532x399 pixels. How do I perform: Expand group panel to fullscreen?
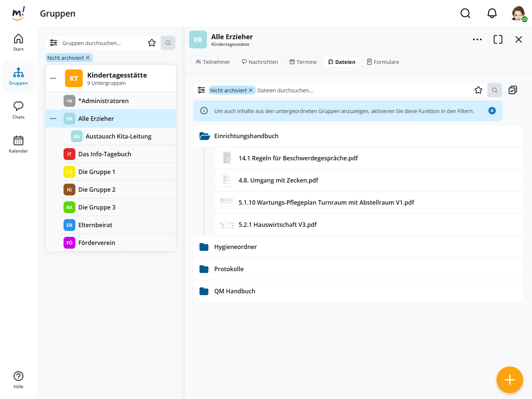coord(498,40)
